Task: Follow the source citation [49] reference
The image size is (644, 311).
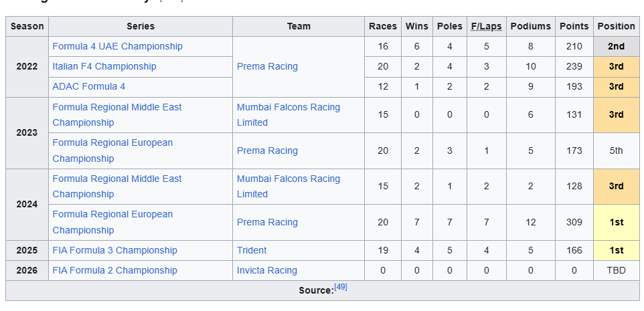Action: tap(341, 288)
